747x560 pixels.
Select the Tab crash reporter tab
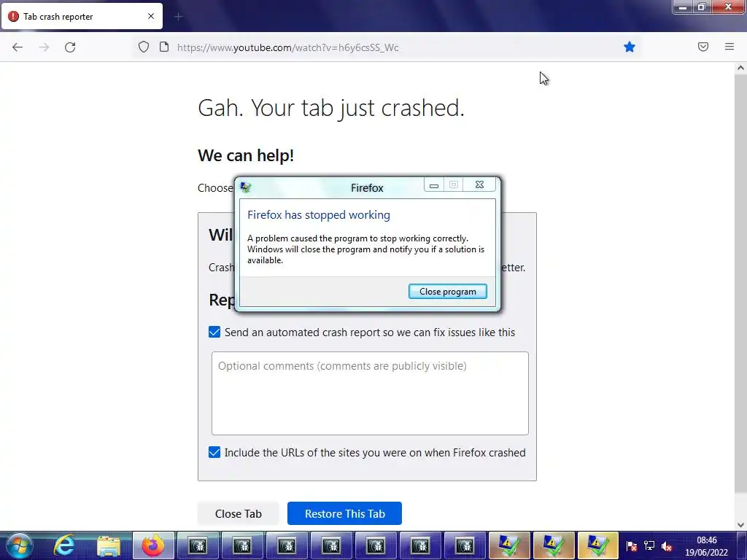coord(82,17)
